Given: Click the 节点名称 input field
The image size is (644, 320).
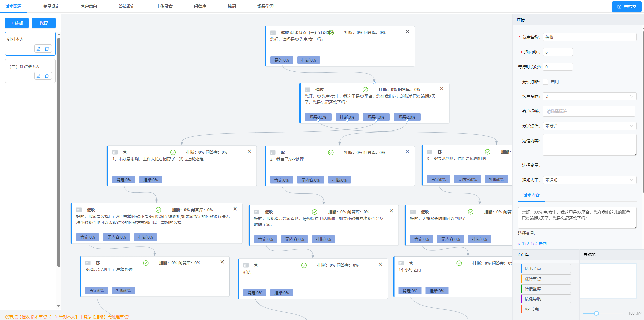Looking at the screenshot, I should (x=589, y=37).
